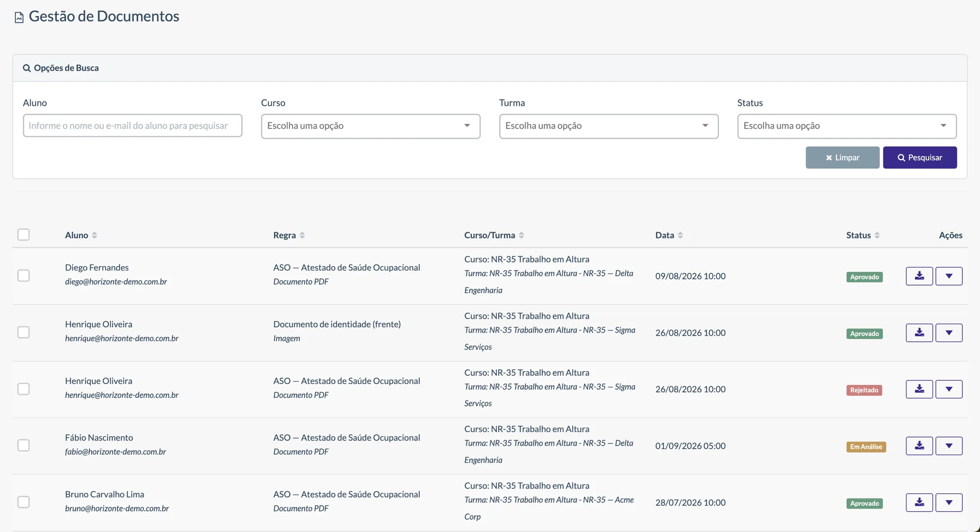Screen dimensions: 980x532
Task: Download Henrique Oliveira's rejected ASO document
Action: [x=919, y=389]
